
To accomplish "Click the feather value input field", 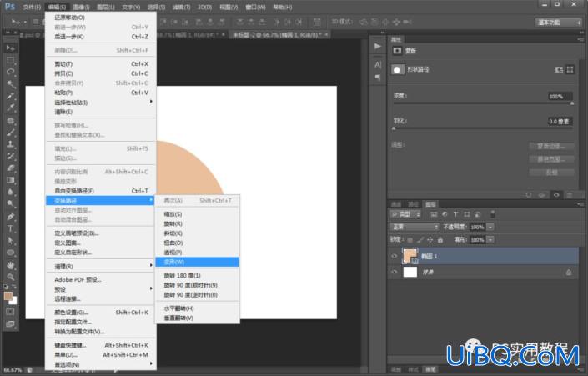I will (x=559, y=122).
